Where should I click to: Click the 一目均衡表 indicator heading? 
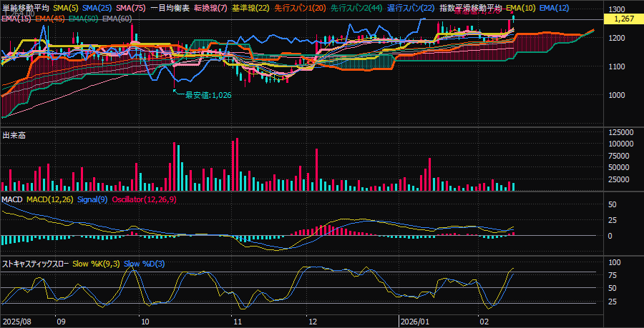click(170, 8)
